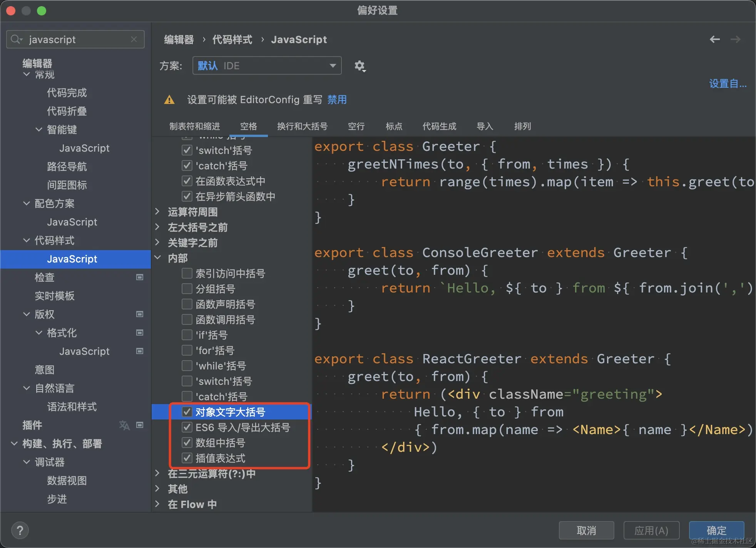756x548 pixels.
Task: Click the project-level icon beside 版权
Action: (x=140, y=314)
